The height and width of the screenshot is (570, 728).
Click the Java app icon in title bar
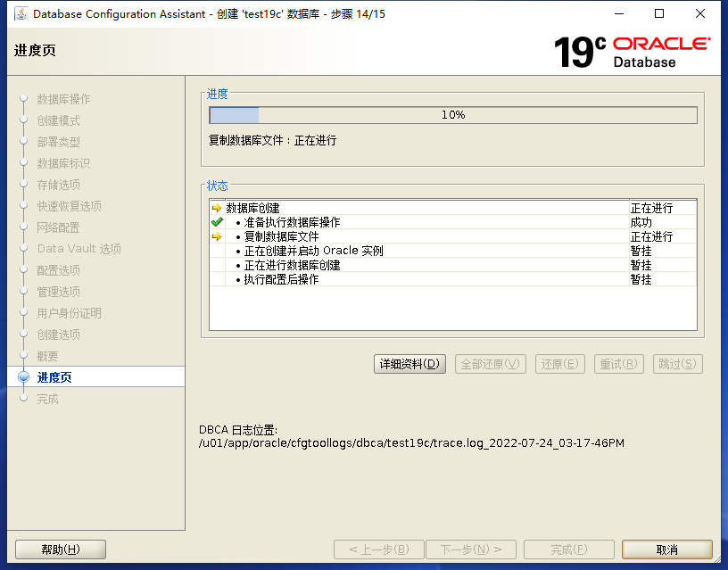21,14
